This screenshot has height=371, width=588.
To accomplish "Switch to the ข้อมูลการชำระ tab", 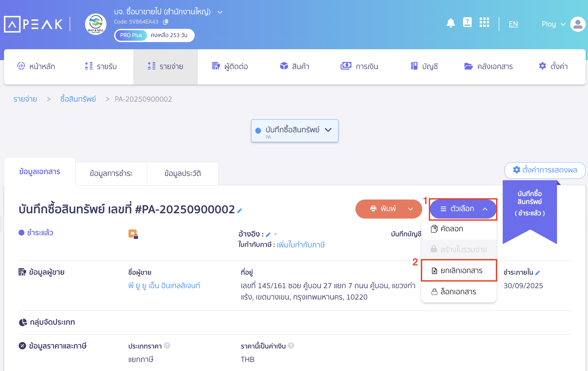I will (x=111, y=174).
